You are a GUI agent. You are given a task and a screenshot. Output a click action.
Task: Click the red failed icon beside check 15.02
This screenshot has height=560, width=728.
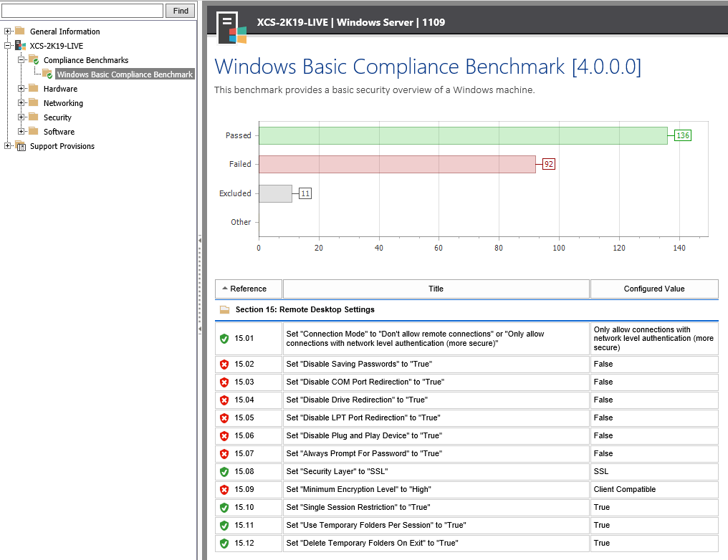click(224, 364)
